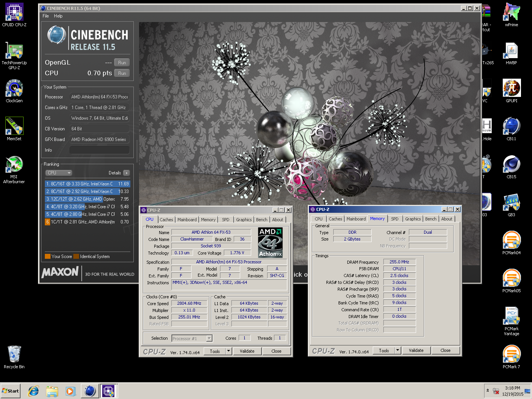Open PCMark04 desktop shortcut
The height and width of the screenshot is (399, 532).
coord(511,243)
